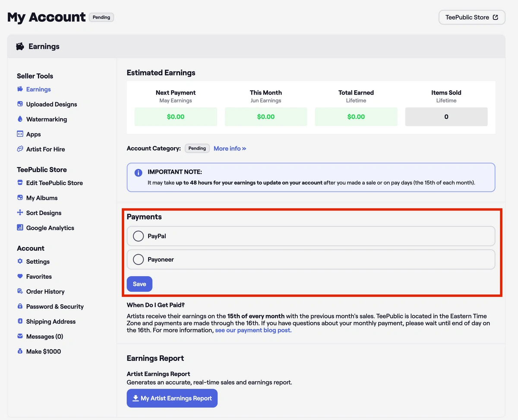
Task: Click the Edit TeePublic Store shop icon
Action: [20, 183]
